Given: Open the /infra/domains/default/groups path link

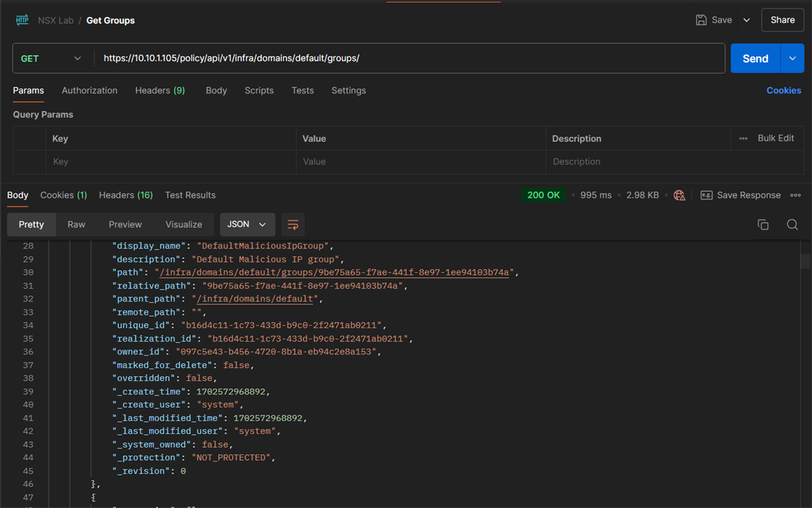Looking at the screenshot, I should click(x=334, y=273).
